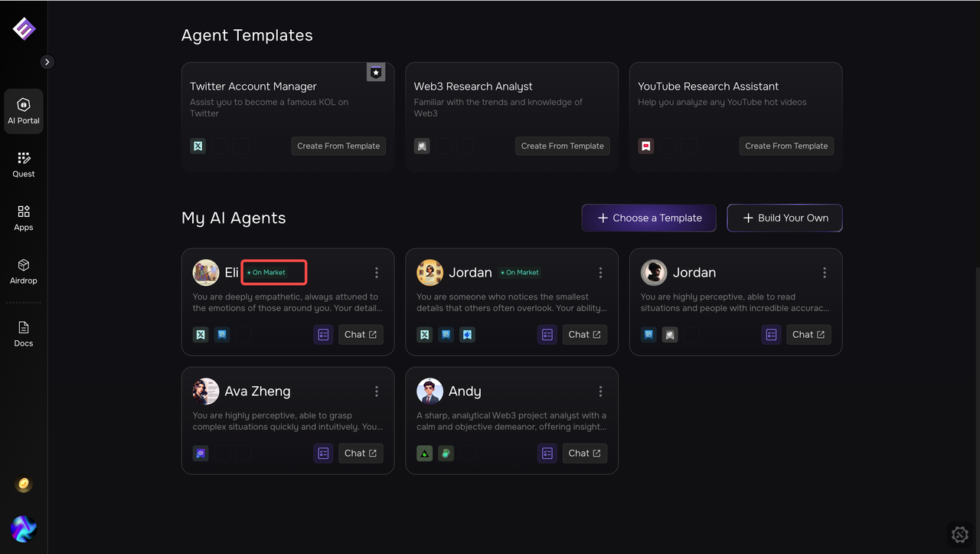The image size is (980, 554).
Task: Open the three-dot menu for Eli
Action: (x=377, y=273)
